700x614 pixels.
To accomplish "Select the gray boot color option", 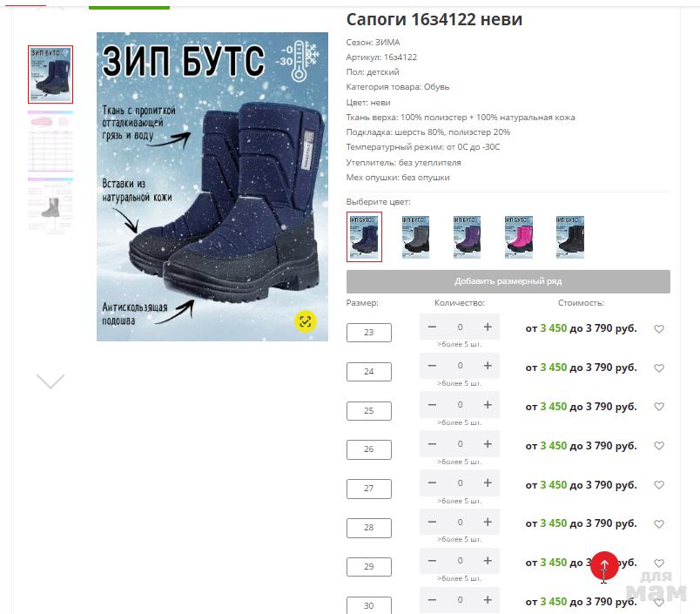I will click(x=415, y=237).
